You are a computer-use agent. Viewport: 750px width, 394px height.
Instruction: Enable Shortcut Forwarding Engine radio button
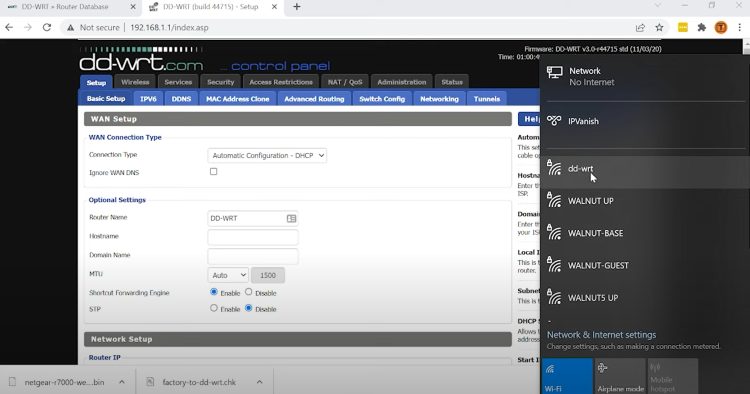tap(214, 292)
